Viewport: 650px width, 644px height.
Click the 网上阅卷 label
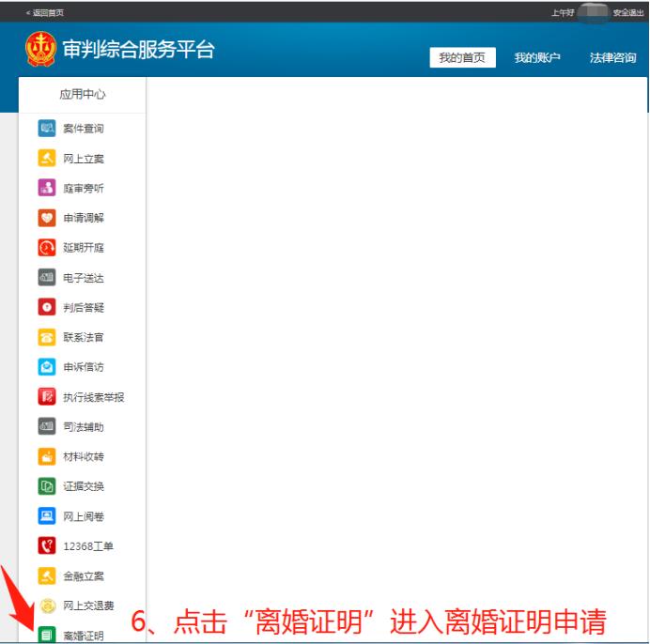(84, 516)
